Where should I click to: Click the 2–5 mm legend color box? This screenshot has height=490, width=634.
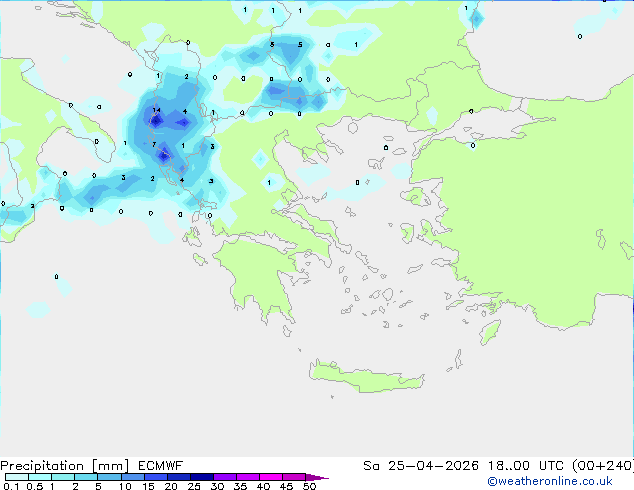pyautogui.click(x=86, y=477)
